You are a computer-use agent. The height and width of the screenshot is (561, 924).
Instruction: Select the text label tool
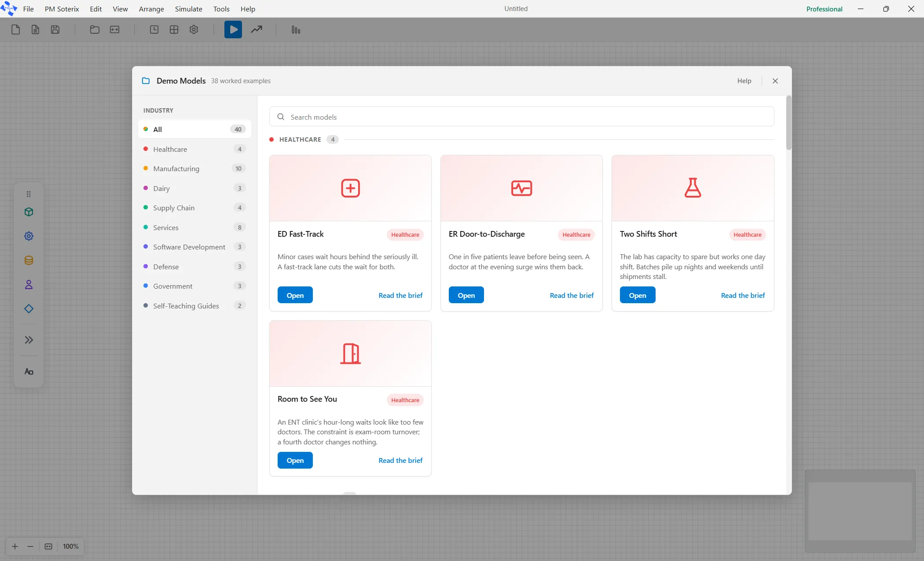[x=29, y=372]
